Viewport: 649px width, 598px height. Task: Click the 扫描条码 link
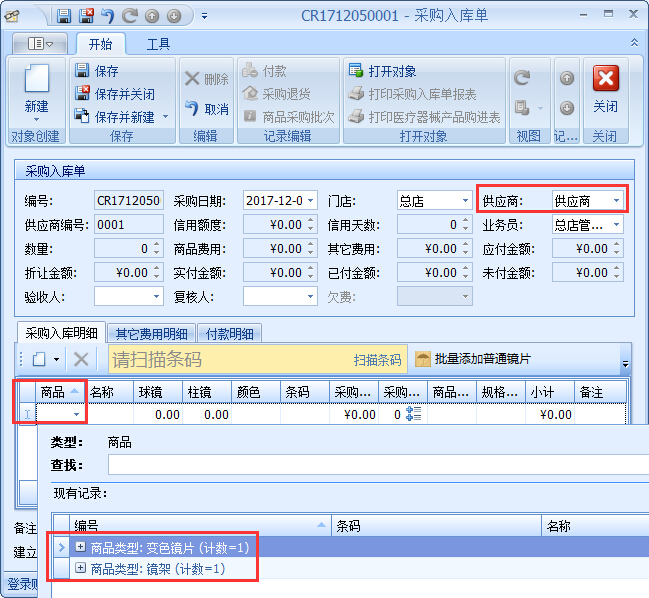click(377, 360)
